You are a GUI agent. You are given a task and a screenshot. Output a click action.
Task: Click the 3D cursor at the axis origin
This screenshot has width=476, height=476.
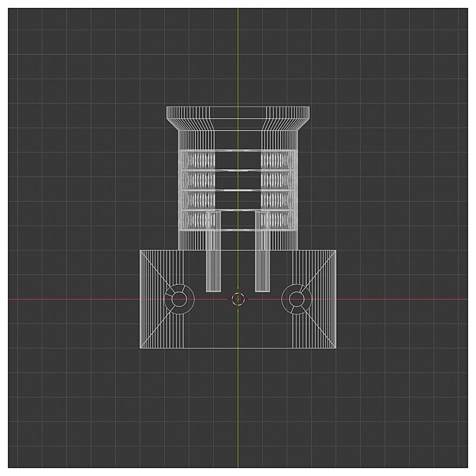coord(238,299)
